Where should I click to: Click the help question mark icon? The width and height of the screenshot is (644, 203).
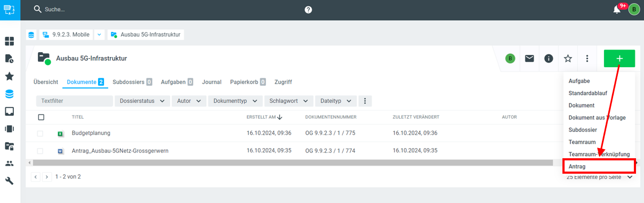[x=309, y=10]
